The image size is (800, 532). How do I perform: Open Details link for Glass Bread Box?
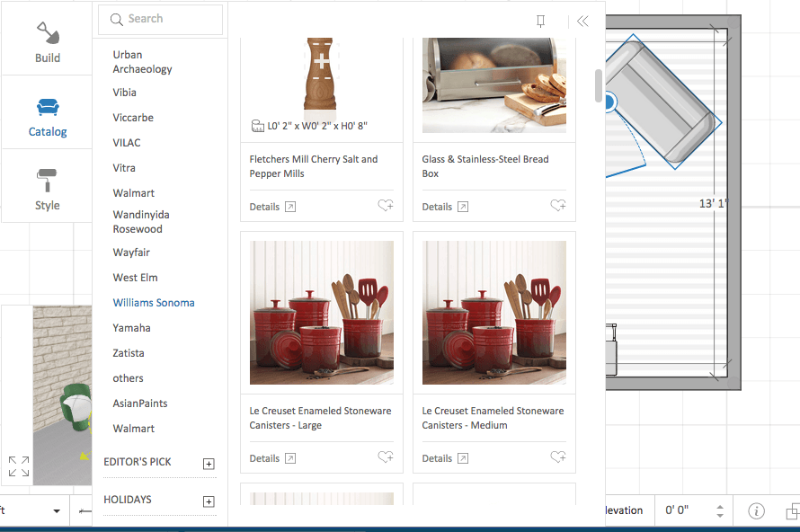coord(437,207)
